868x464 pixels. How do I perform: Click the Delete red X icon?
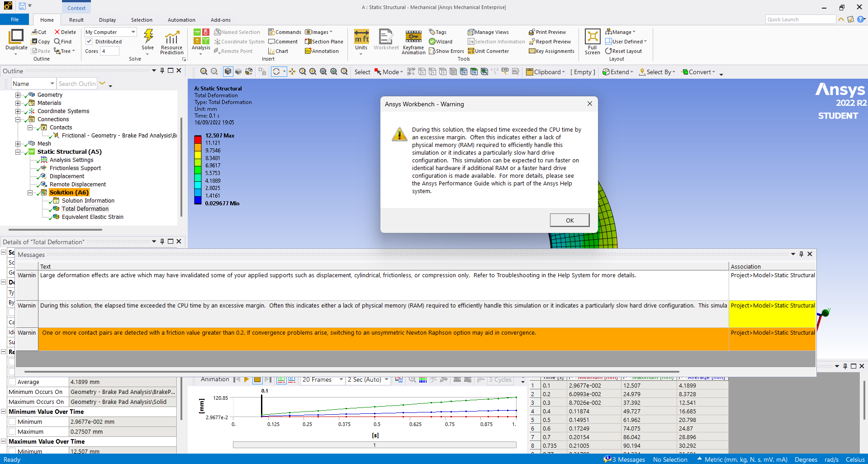[x=57, y=32]
